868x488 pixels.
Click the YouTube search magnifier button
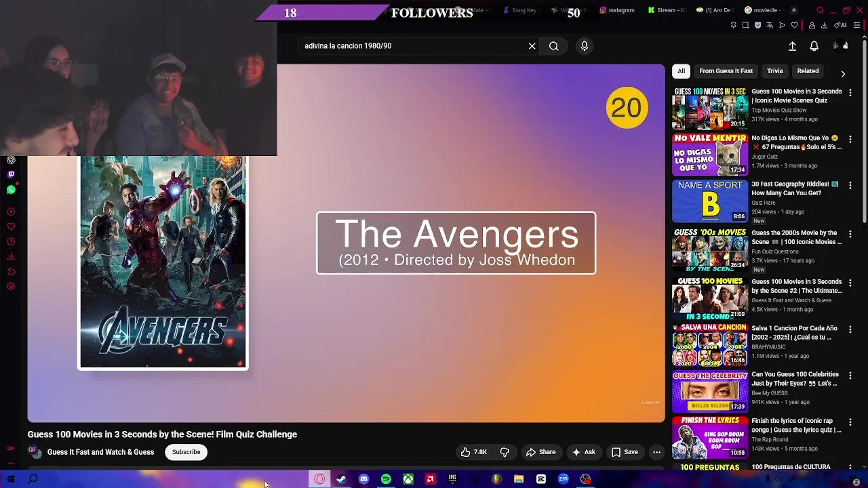(x=554, y=46)
